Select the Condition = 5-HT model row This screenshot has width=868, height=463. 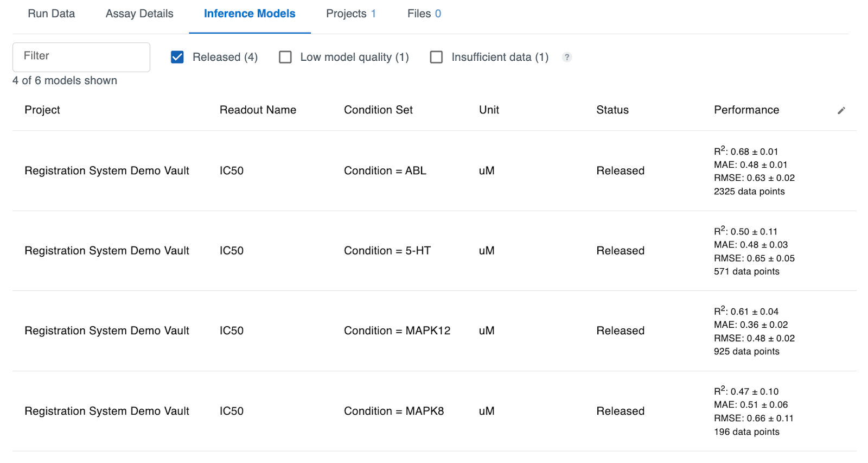(x=387, y=250)
